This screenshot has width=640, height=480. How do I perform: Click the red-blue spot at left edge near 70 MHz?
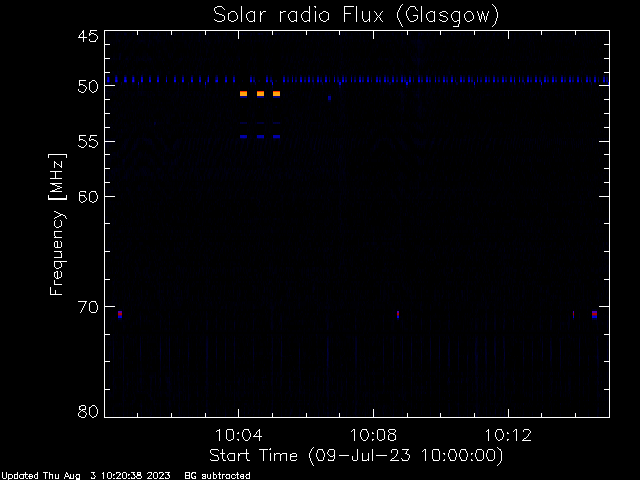(x=120, y=314)
